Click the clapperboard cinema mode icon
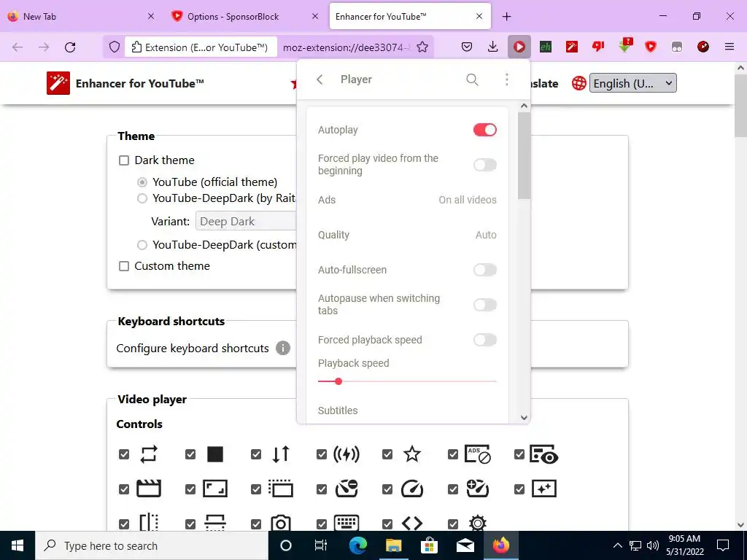The width and height of the screenshot is (747, 560). click(149, 489)
